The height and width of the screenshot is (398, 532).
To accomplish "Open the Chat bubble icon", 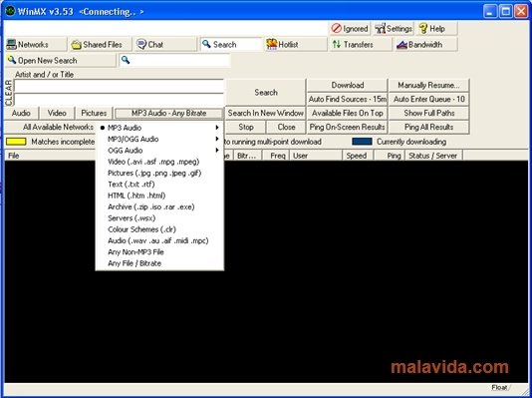I will [x=141, y=44].
